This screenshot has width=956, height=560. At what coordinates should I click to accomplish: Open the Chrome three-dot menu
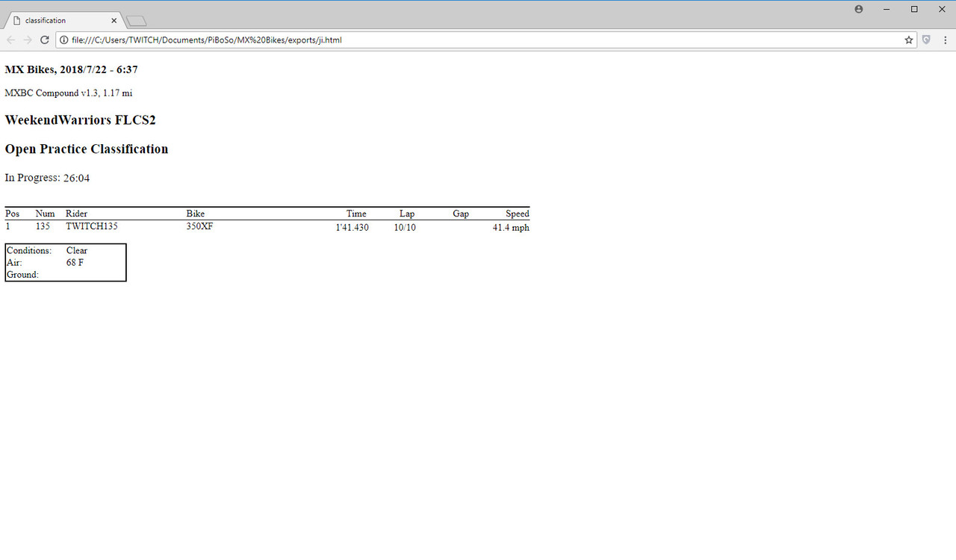(945, 40)
